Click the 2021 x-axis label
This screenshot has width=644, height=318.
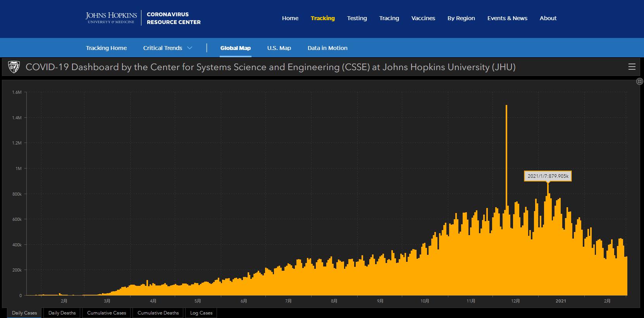[561, 301]
